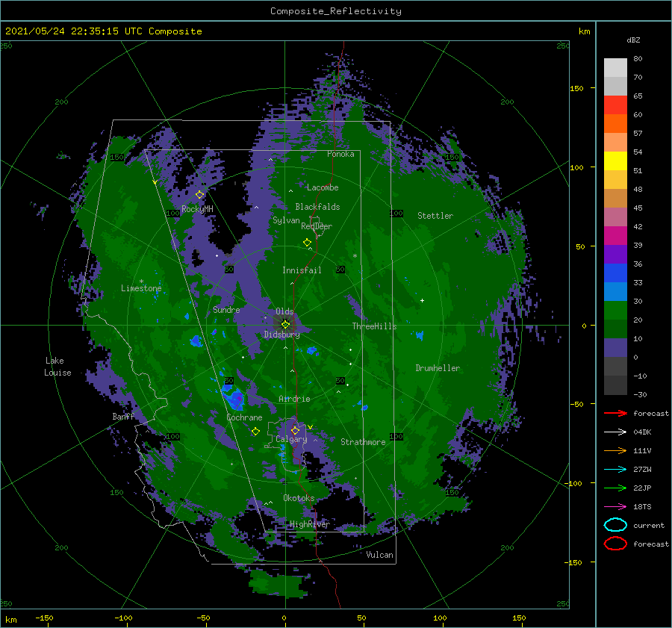672x628 pixels.
Task: Click the Sundre town label
Action: (x=226, y=309)
